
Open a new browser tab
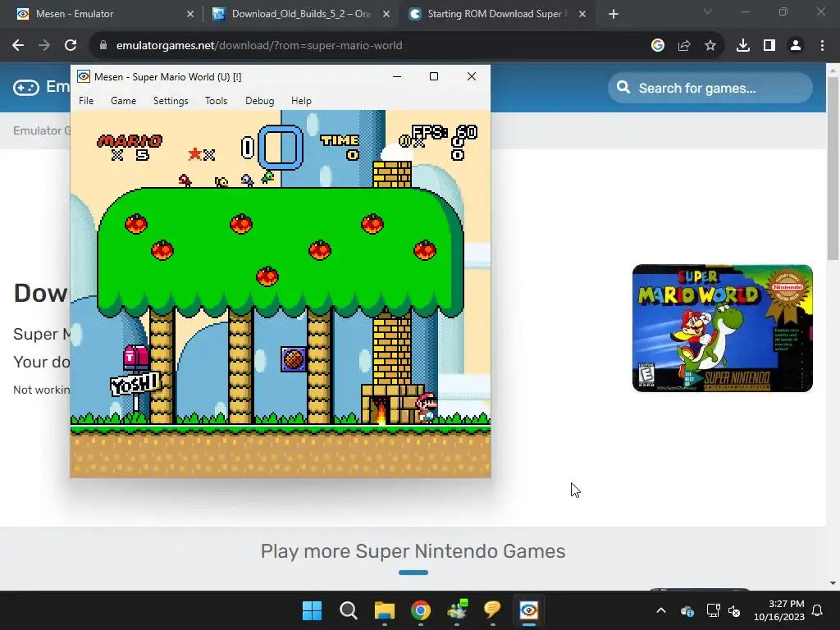point(614,14)
